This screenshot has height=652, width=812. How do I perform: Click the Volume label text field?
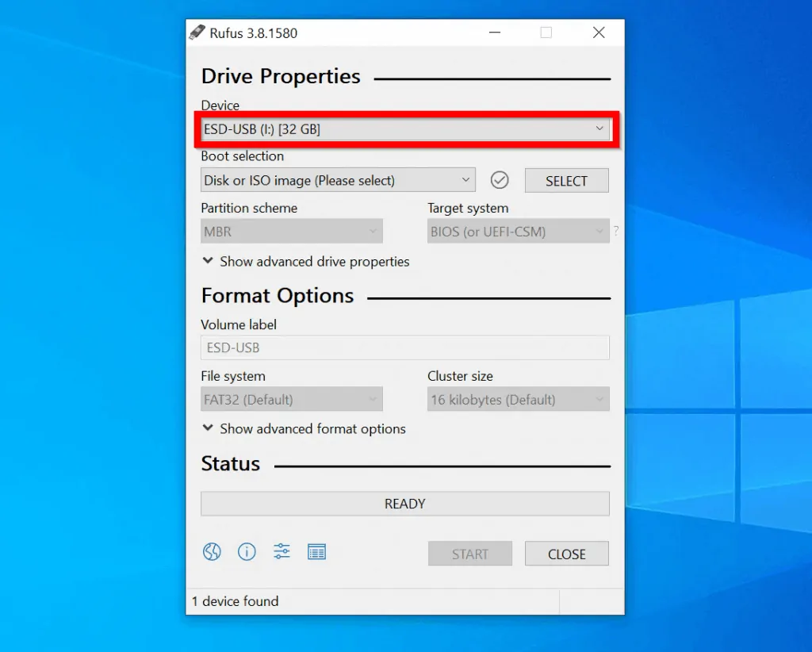click(404, 347)
